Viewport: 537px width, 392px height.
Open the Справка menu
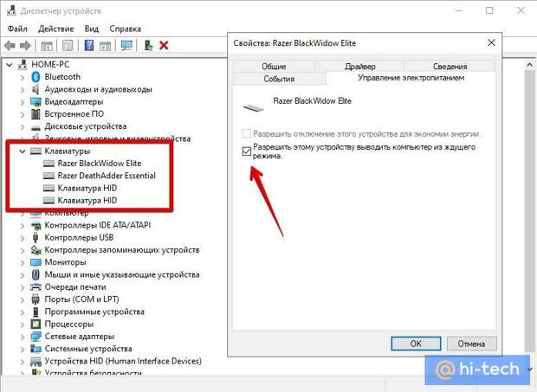click(126, 29)
